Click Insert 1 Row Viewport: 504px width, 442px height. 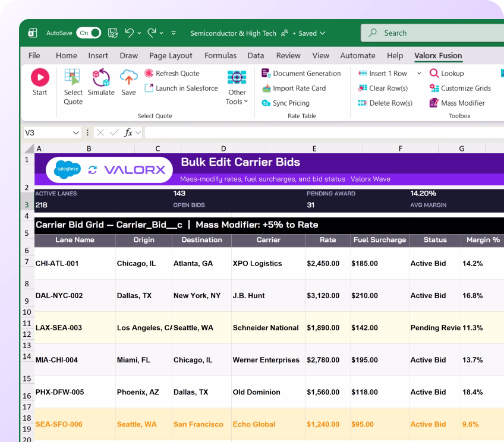tap(383, 73)
